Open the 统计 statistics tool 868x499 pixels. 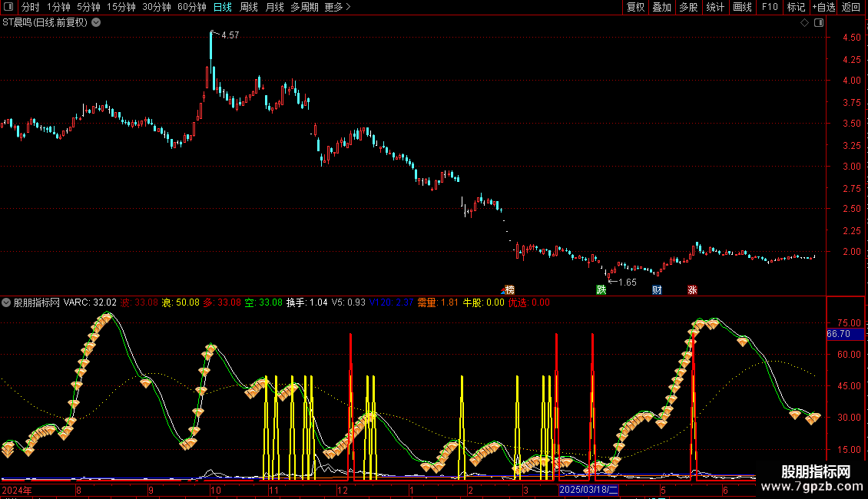(x=715, y=7)
